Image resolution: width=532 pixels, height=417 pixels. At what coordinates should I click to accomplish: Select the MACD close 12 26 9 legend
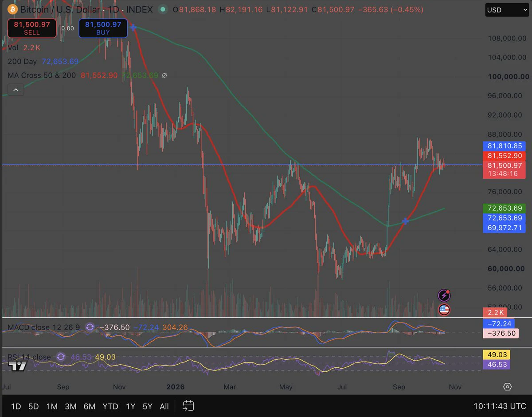coord(44,327)
